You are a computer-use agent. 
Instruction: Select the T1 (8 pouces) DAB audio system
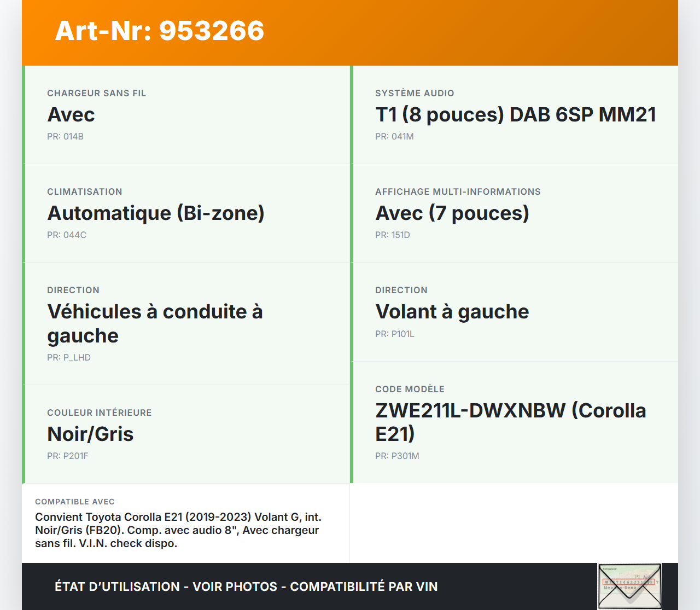[x=515, y=115]
